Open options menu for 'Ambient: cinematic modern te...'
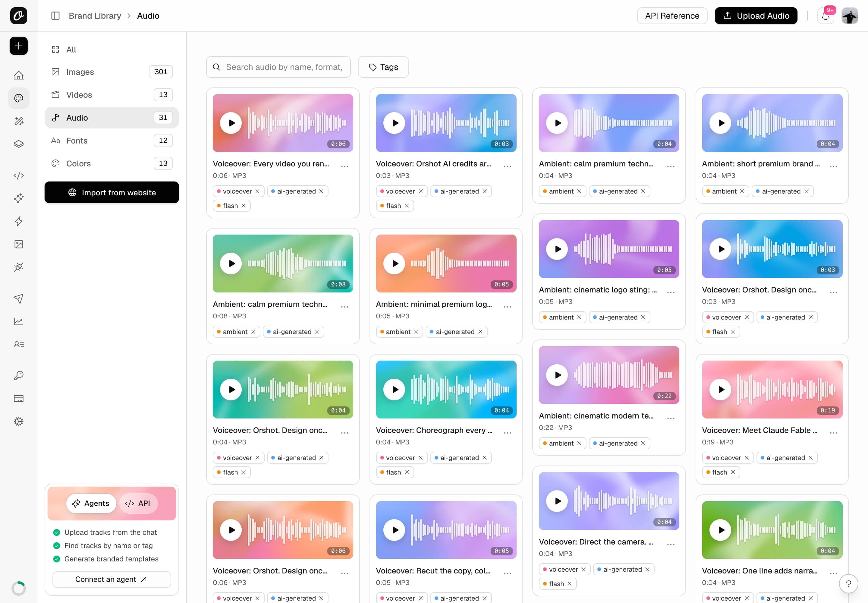The width and height of the screenshot is (868, 603). (x=671, y=418)
